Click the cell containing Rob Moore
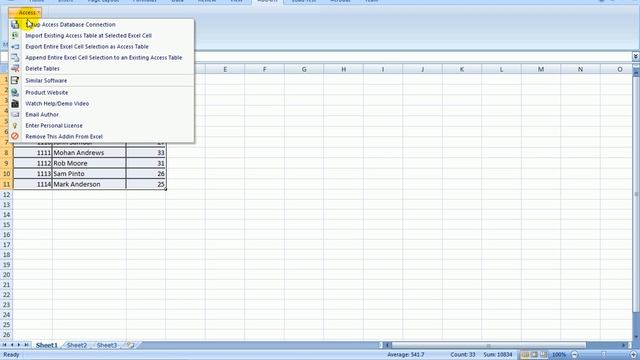640x360 pixels. [x=89, y=163]
